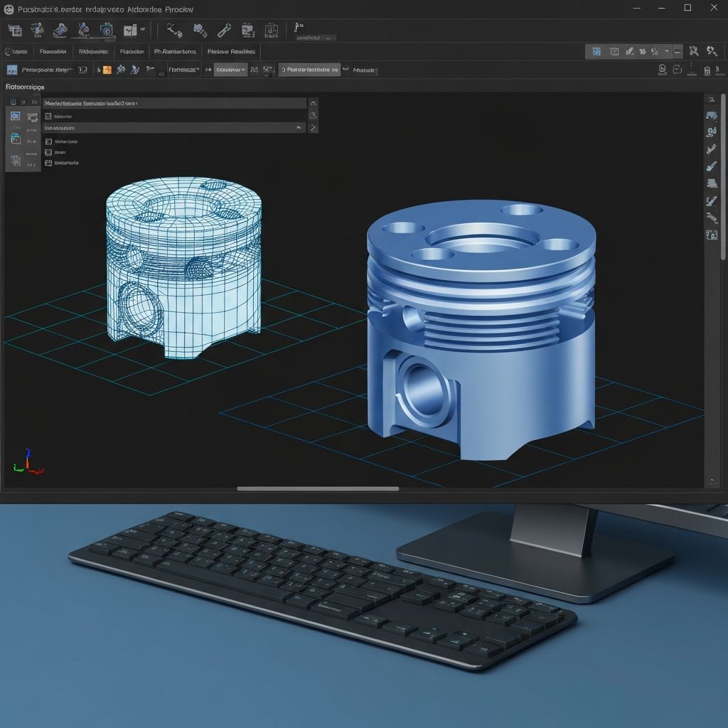Image resolution: width=728 pixels, height=728 pixels.
Task: Collapse the second panel section using its chevron
Action: pos(299,128)
